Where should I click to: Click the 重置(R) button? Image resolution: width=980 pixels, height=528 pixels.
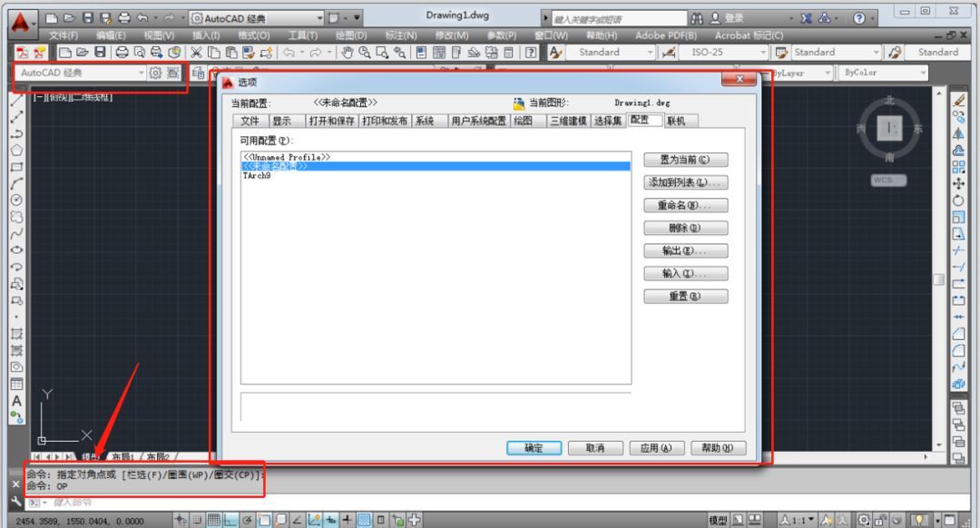pyautogui.click(x=686, y=296)
